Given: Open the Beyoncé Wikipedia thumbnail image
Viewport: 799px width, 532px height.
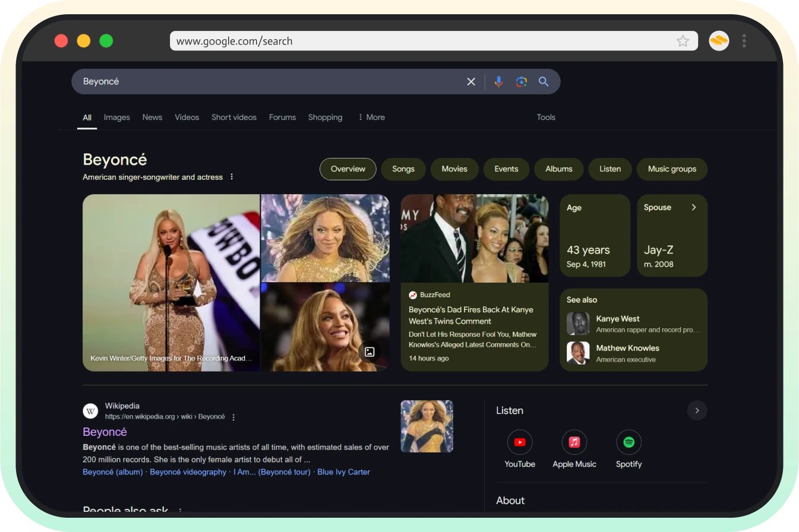Looking at the screenshot, I should click(427, 426).
